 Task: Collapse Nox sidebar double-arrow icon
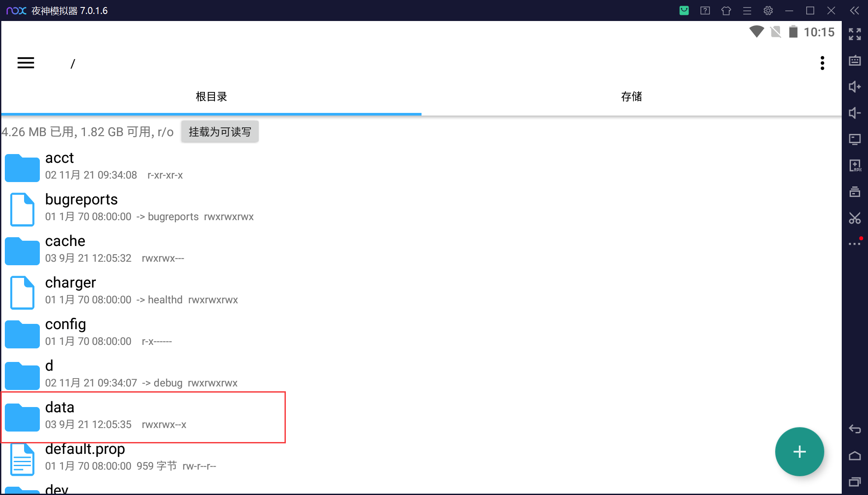coord(854,11)
